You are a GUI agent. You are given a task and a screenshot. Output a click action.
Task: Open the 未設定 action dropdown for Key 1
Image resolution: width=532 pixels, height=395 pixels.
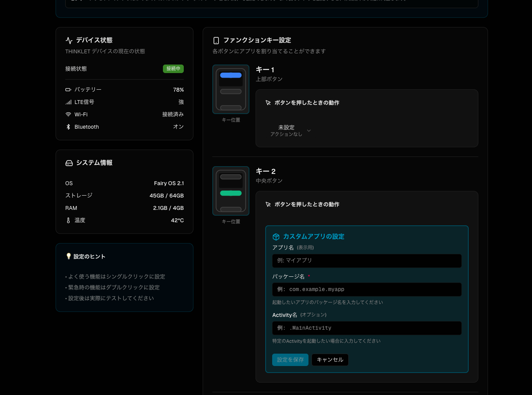click(290, 131)
